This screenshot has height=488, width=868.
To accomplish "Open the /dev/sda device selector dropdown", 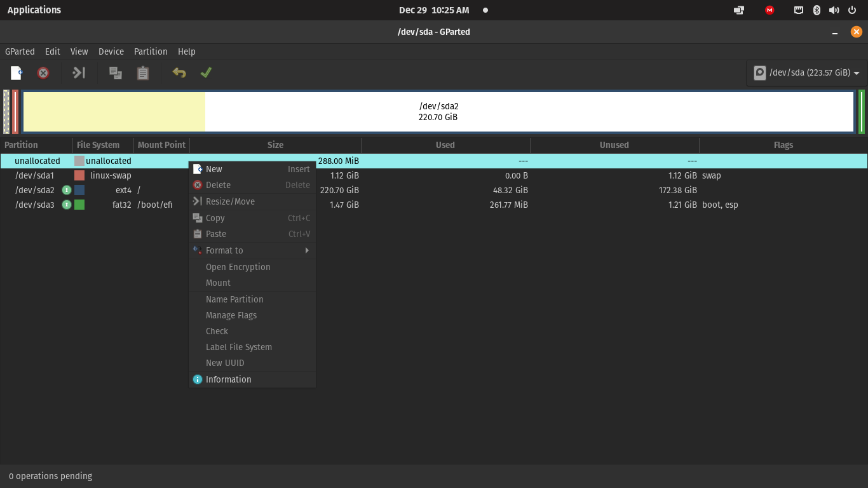I will click(x=806, y=72).
